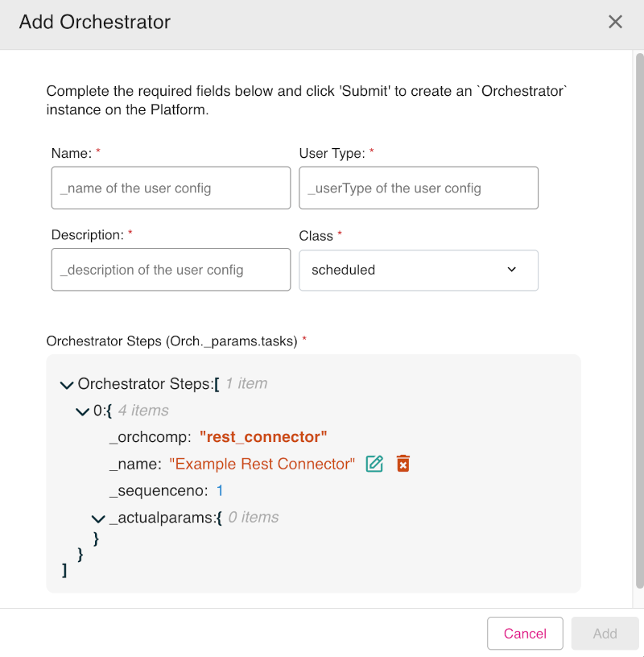The width and height of the screenshot is (644, 657).
Task: Toggle the _actualparams node chevron
Action: coord(99,519)
